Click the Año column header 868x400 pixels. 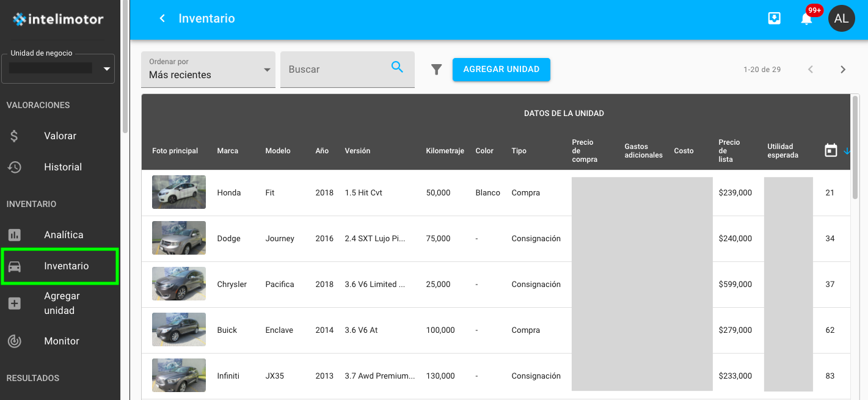[322, 151]
